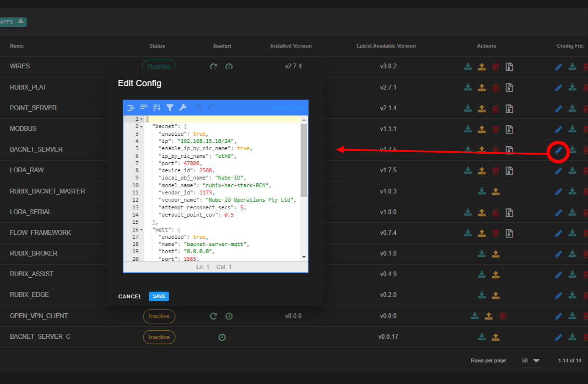Click the Actions red trash icon for LORA_RAW

496,170
